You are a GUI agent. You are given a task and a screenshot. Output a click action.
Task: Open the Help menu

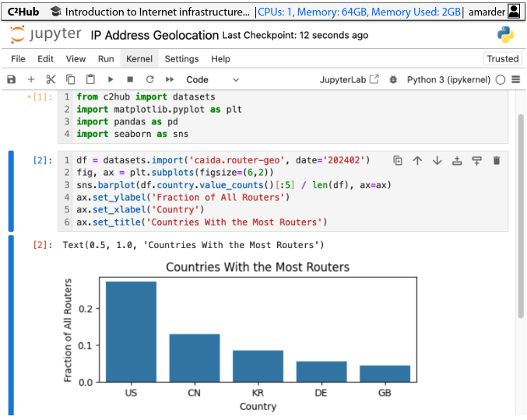220,59
